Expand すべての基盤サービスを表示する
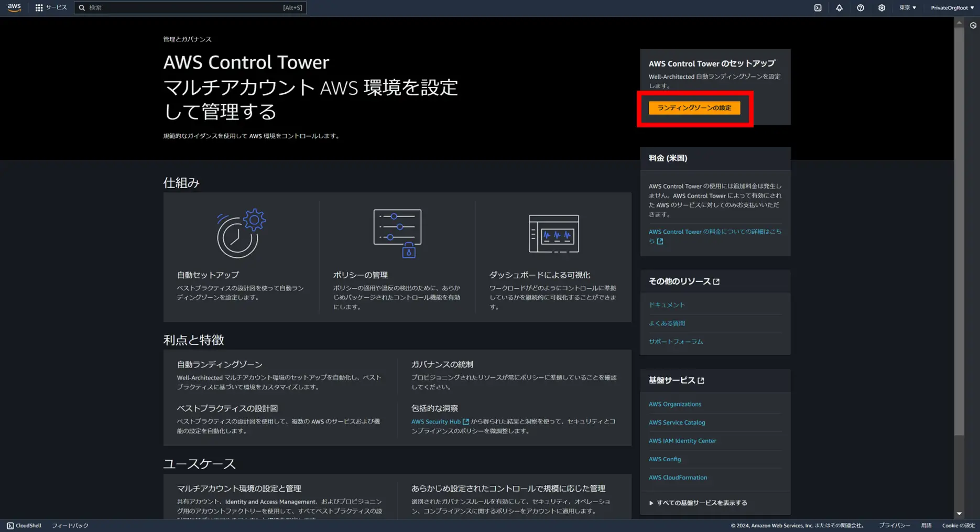 (x=698, y=503)
